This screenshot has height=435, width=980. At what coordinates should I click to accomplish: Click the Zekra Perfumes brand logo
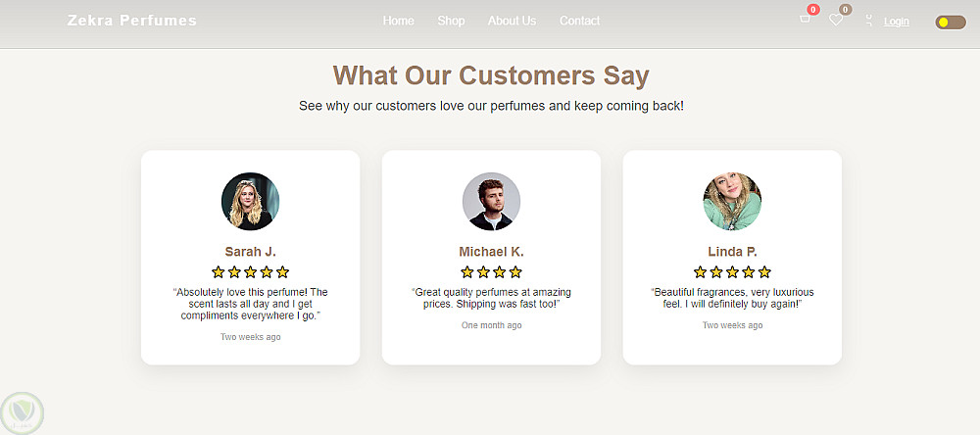tap(132, 21)
